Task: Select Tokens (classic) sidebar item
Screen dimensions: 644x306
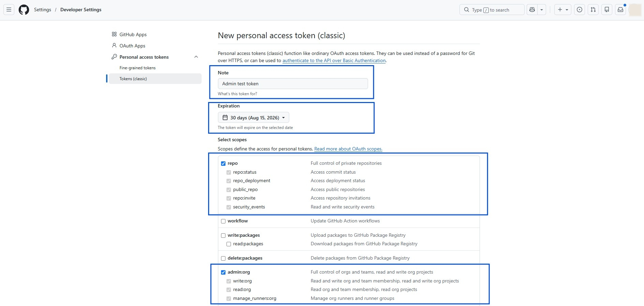Action: 155,79
